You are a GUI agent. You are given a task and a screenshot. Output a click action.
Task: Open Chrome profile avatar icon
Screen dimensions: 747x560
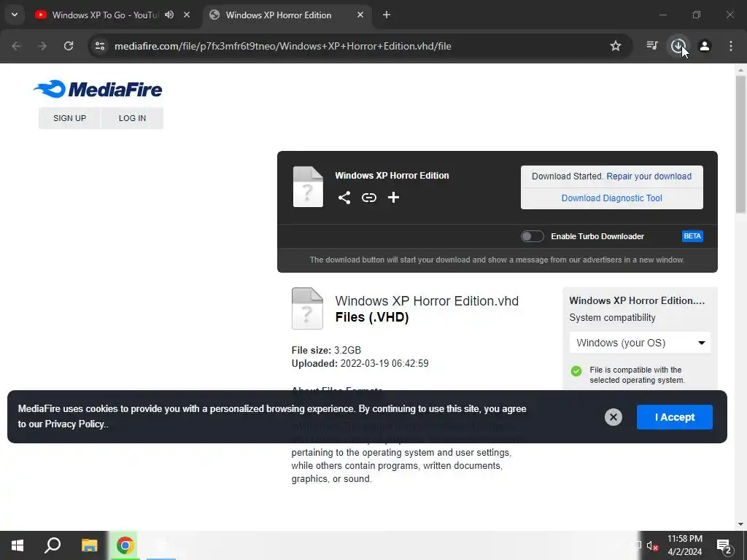pos(705,46)
